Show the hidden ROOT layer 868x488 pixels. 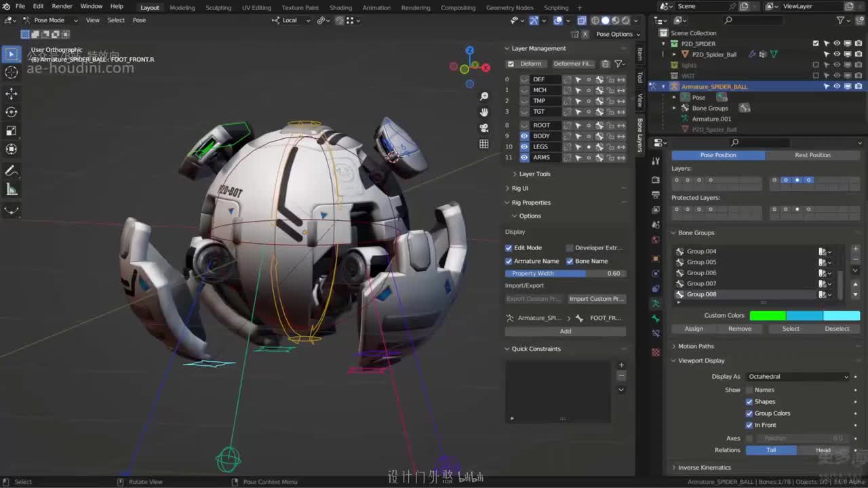(524, 125)
